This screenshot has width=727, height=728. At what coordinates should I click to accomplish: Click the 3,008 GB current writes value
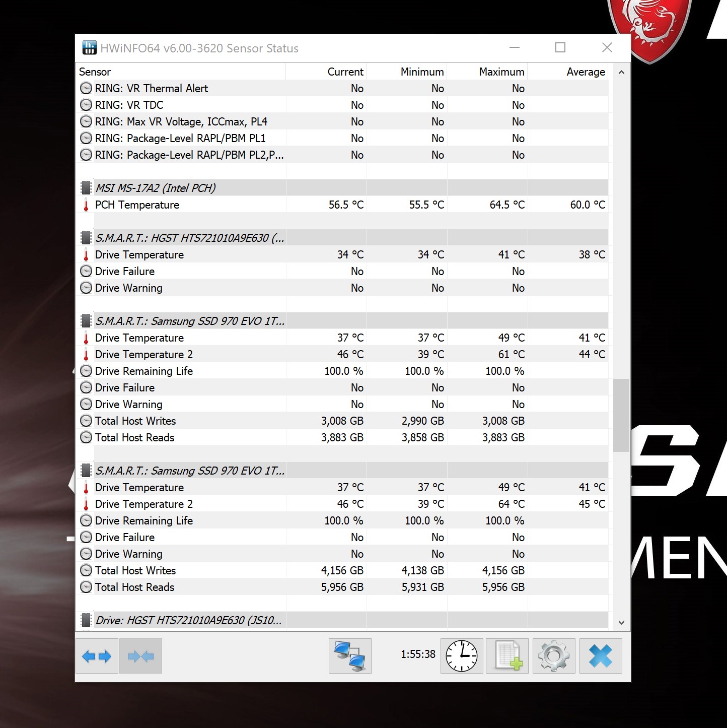[342, 421]
